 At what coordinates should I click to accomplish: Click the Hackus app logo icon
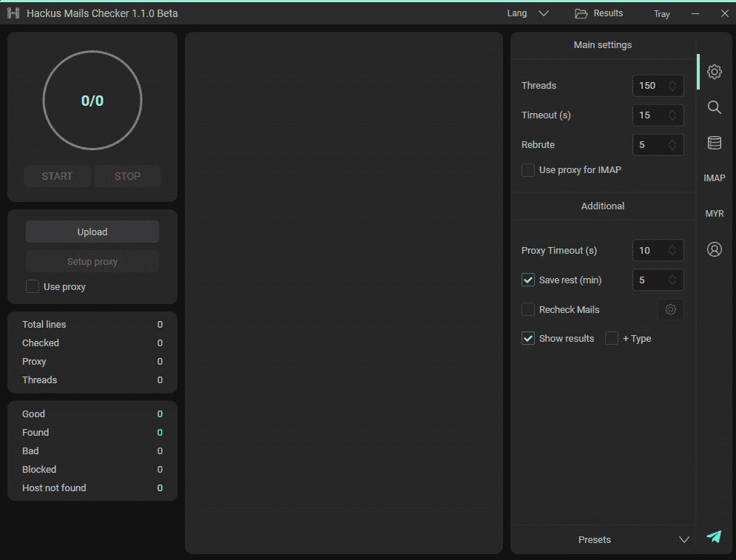pyautogui.click(x=13, y=13)
